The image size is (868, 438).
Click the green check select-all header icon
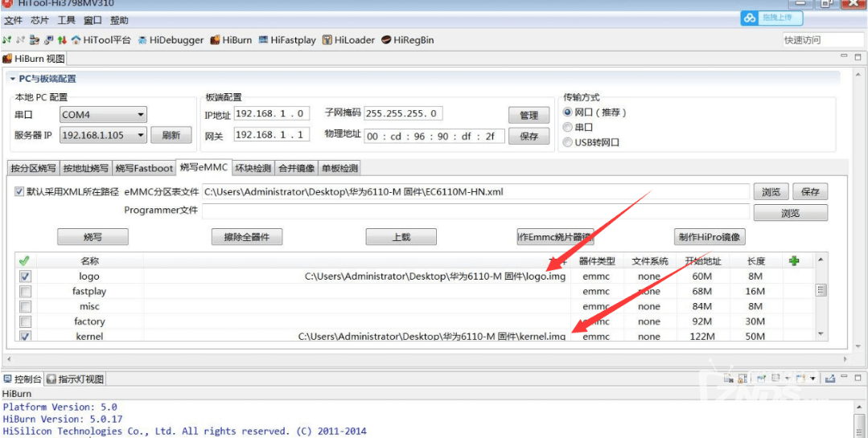pyautogui.click(x=24, y=260)
